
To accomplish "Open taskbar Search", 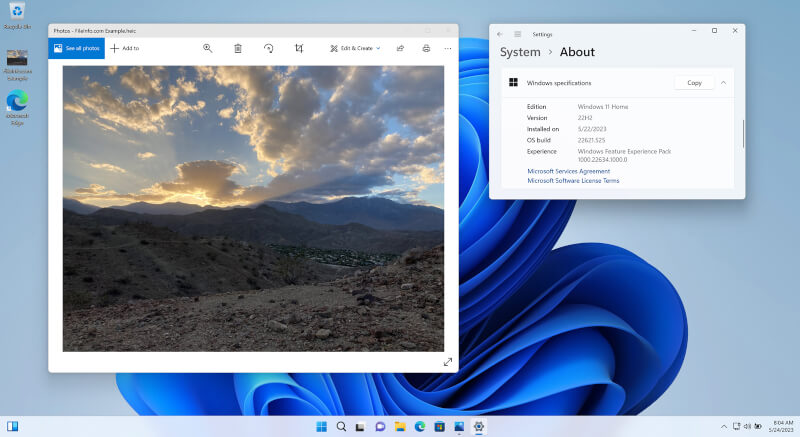I will coord(341,427).
